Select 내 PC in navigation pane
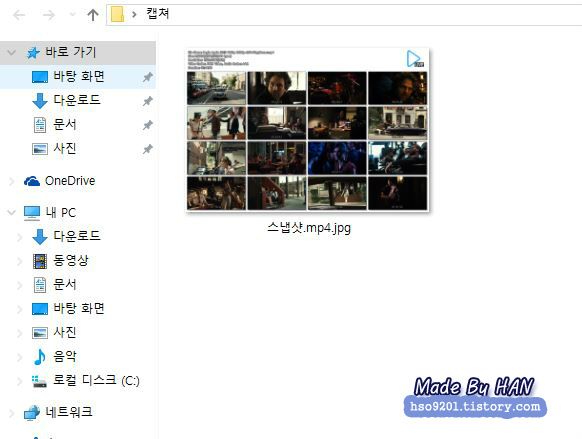 point(61,213)
